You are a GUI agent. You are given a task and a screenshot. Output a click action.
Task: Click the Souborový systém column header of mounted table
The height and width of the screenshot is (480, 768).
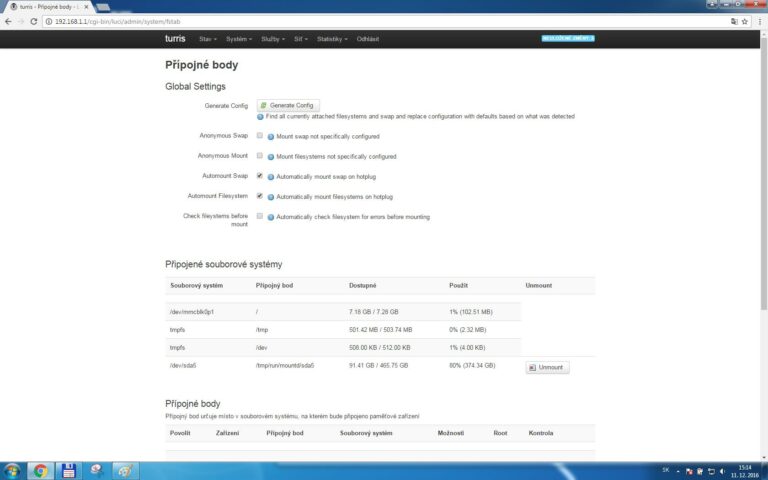coord(196,286)
